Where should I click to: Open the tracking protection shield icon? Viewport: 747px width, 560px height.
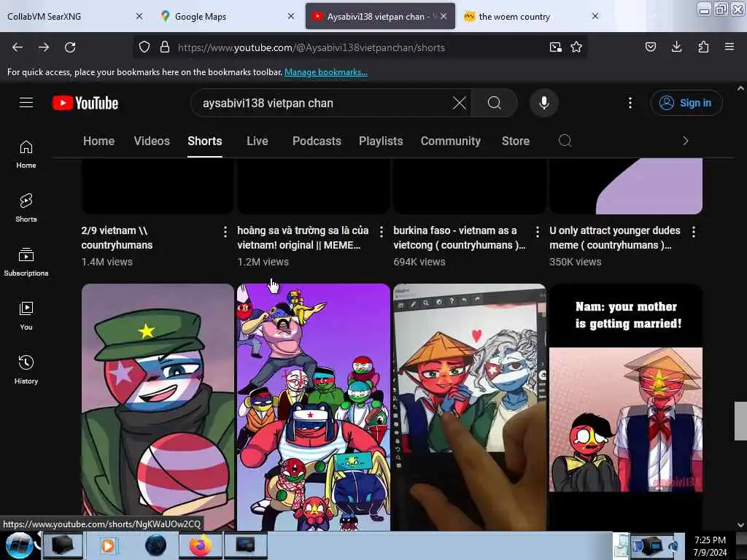tap(144, 47)
